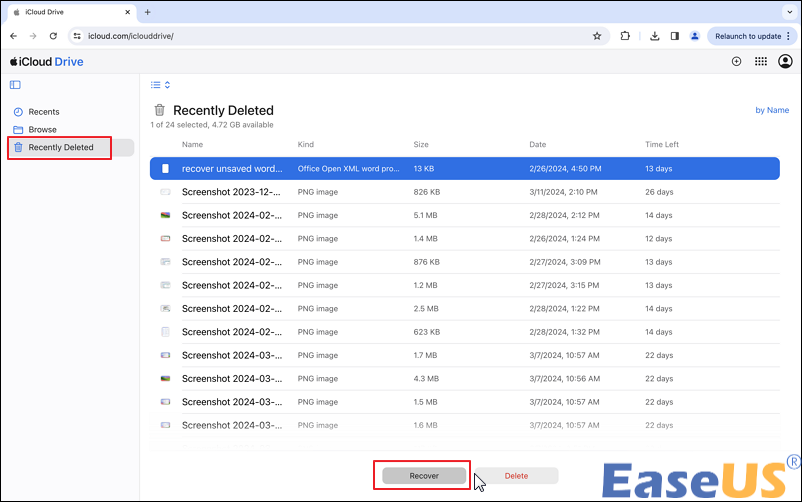Toggle the sidebar panel icon
802x502 pixels.
(x=15, y=85)
